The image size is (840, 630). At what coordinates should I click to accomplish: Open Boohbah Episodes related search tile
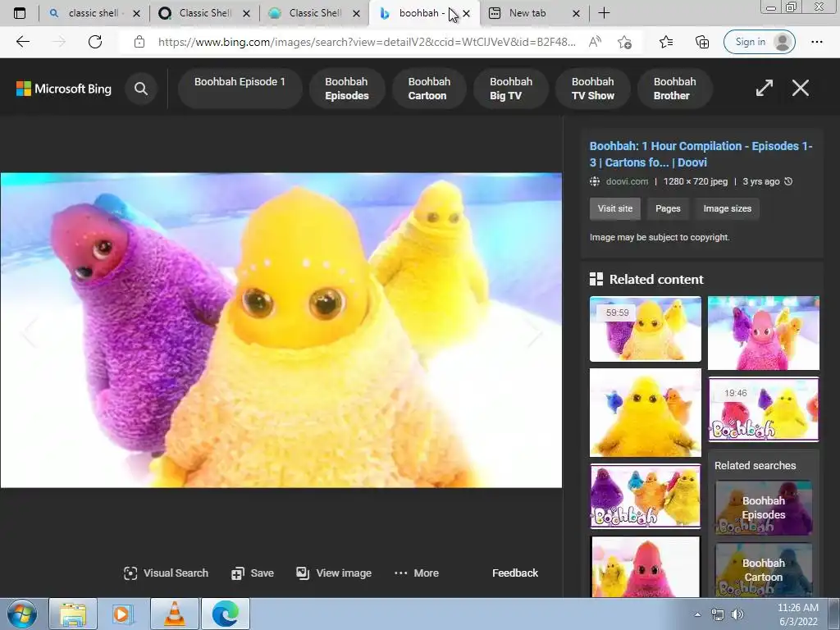click(764, 508)
